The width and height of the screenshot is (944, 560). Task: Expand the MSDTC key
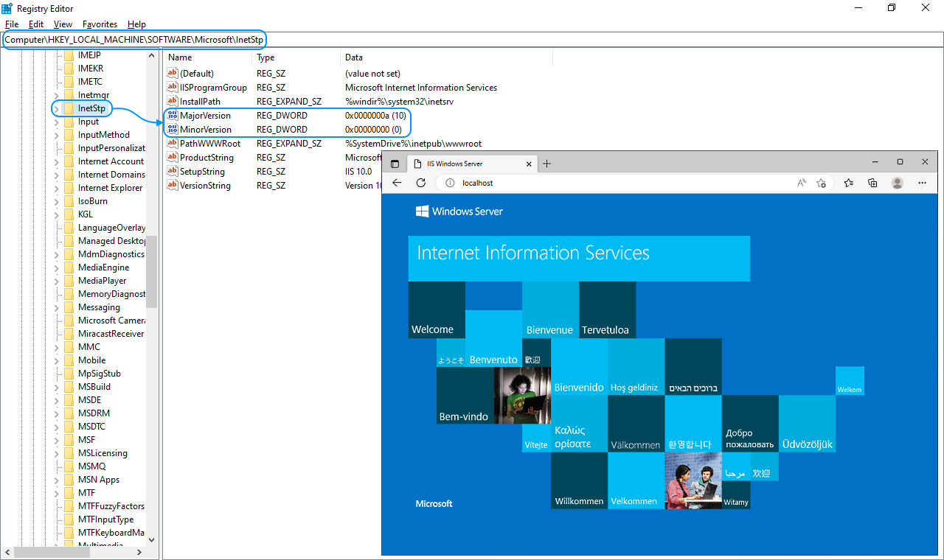(57, 427)
